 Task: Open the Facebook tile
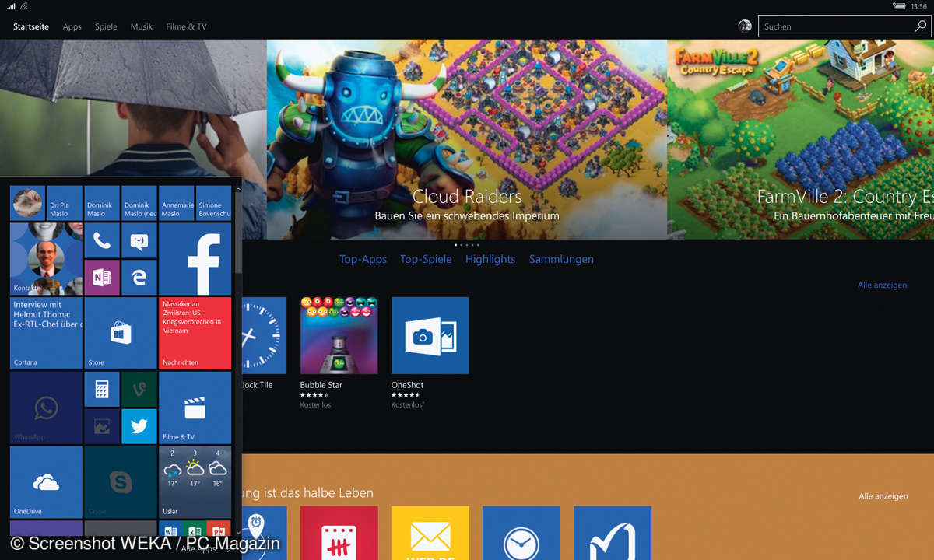pyautogui.click(x=195, y=259)
